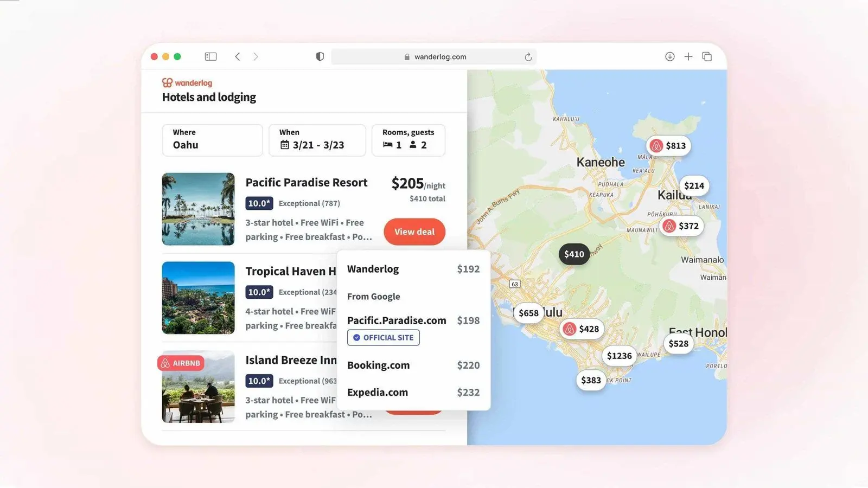
Task: Click the $658 map price marker
Action: coord(528,313)
